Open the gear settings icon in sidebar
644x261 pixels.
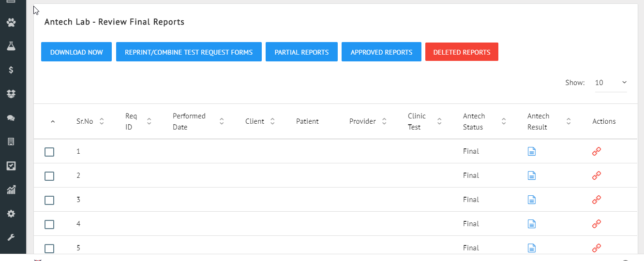[11, 214]
